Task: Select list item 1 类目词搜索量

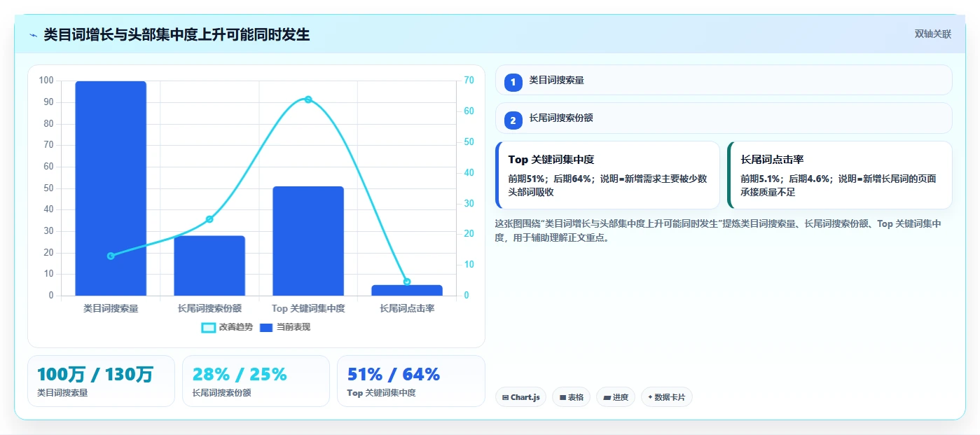Action: tap(724, 80)
